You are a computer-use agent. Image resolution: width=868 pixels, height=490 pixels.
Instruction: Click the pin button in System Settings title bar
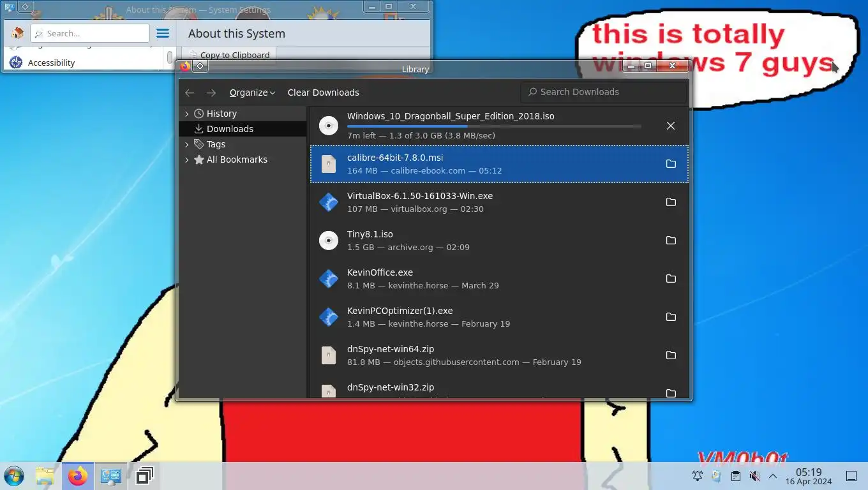[x=24, y=6]
